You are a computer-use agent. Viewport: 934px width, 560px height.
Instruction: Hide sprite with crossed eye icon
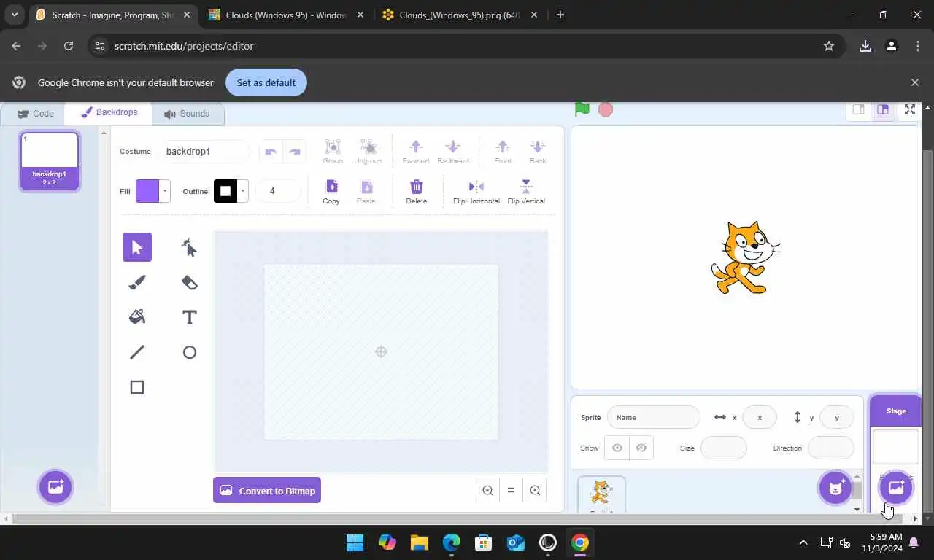(x=641, y=448)
